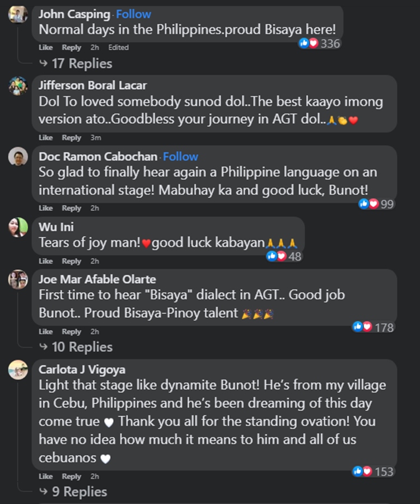
Task: Like Jifferson Boral Lacar's comment
Action: 45,137
